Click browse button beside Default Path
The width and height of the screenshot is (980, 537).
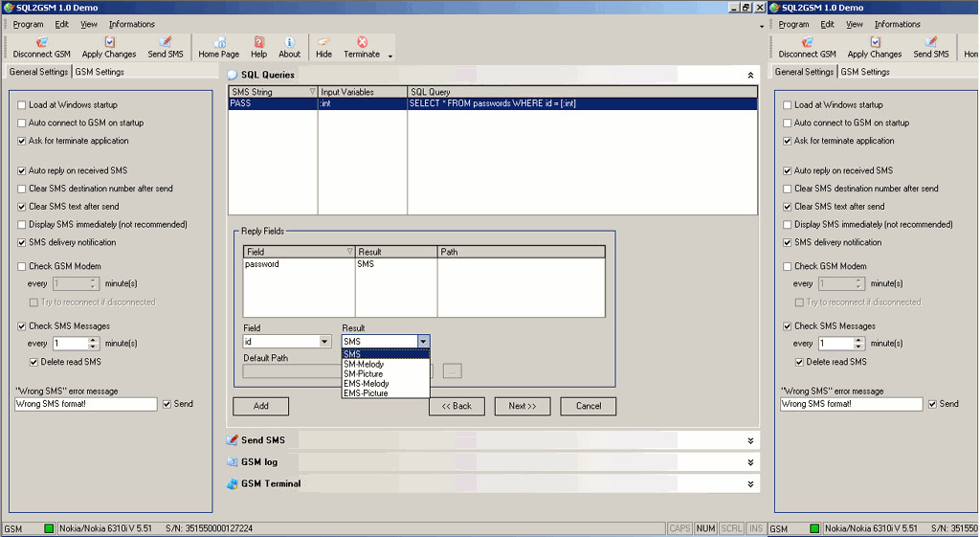(x=453, y=371)
